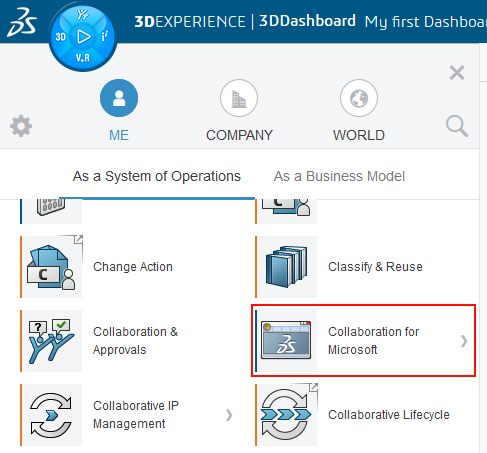Click the 3DDashboard title in header
487x453 pixels.
point(307,21)
